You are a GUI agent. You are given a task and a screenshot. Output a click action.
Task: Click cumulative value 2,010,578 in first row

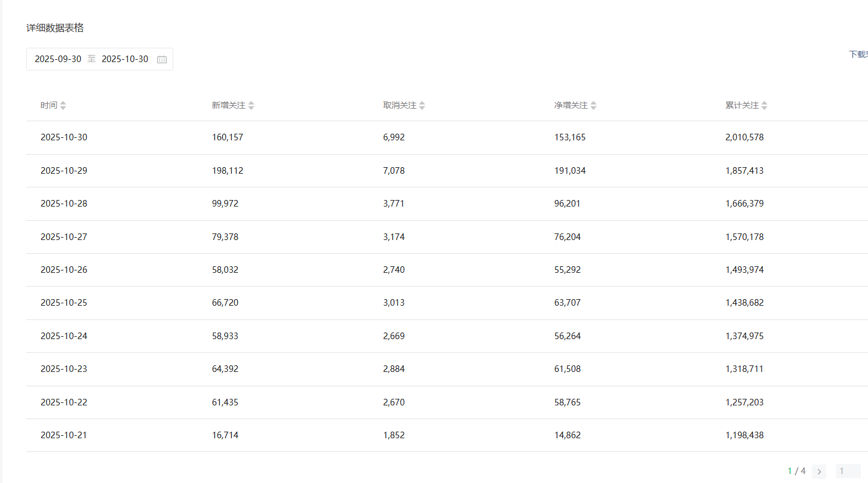pyautogui.click(x=744, y=137)
